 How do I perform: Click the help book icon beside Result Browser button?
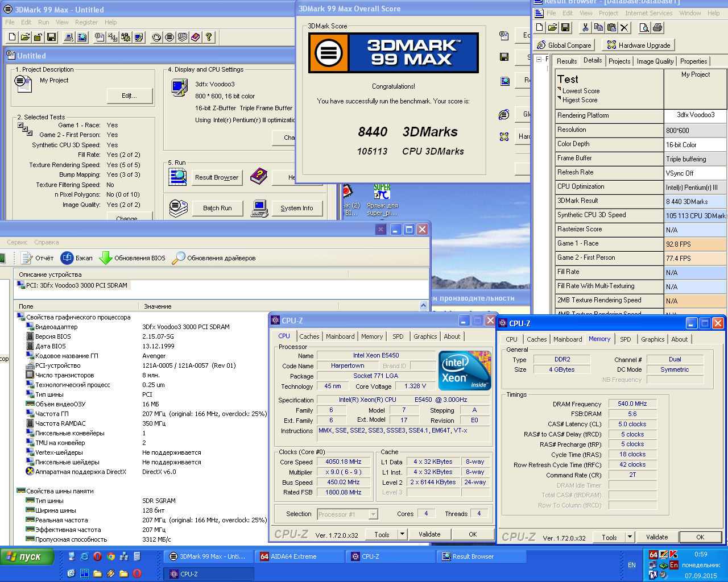click(x=259, y=176)
